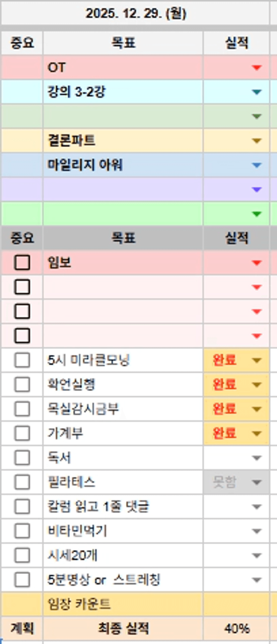Open the 완료 dropdown for 가계부
Image resolution: width=277 pixels, height=644 pixels.
tap(257, 434)
